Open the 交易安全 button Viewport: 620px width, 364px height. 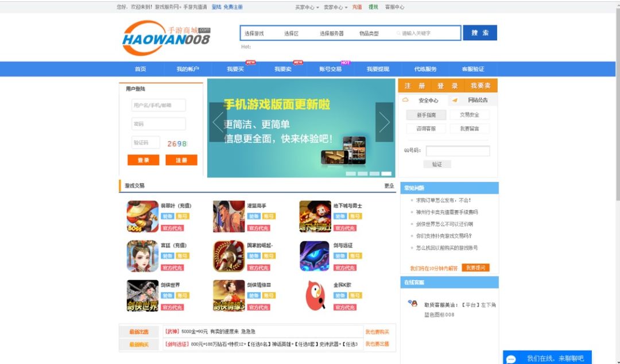pyautogui.click(x=470, y=115)
